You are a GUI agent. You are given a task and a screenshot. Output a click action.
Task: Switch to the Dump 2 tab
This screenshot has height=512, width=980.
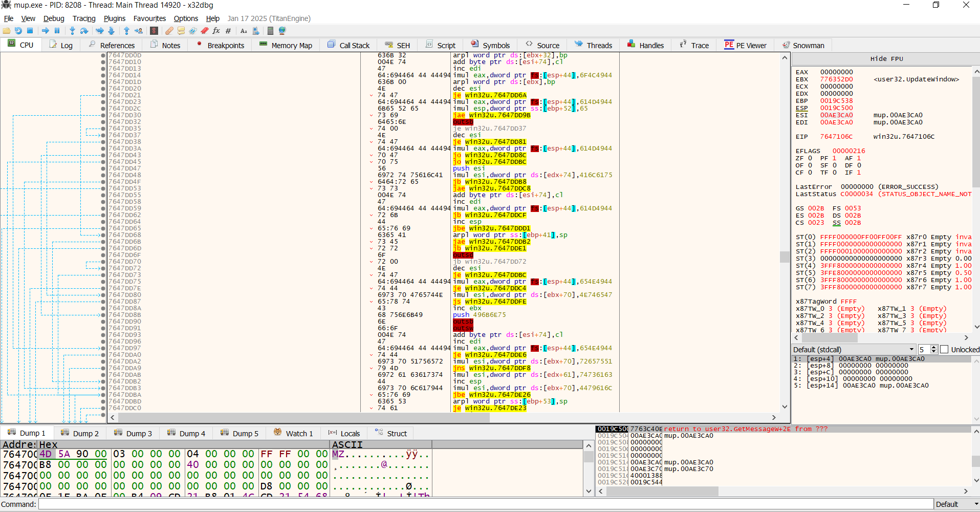pyautogui.click(x=80, y=433)
